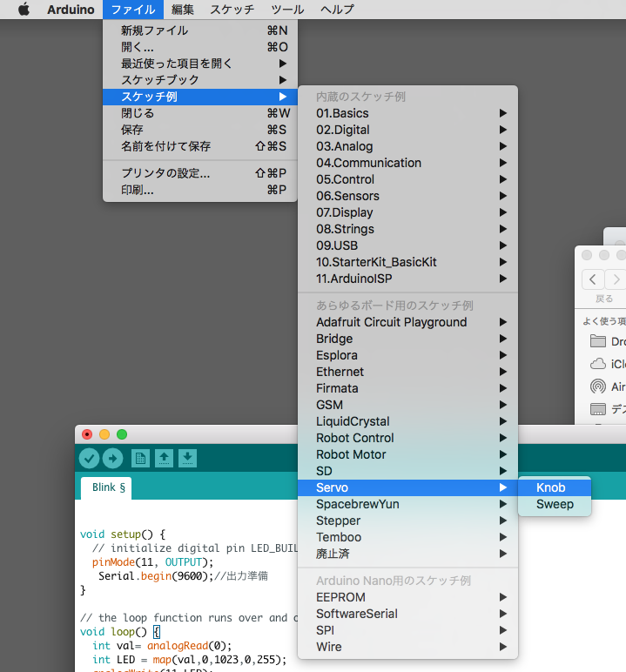Click the Save sketch down-arrow icon
626x672 pixels.
point(187,459)
